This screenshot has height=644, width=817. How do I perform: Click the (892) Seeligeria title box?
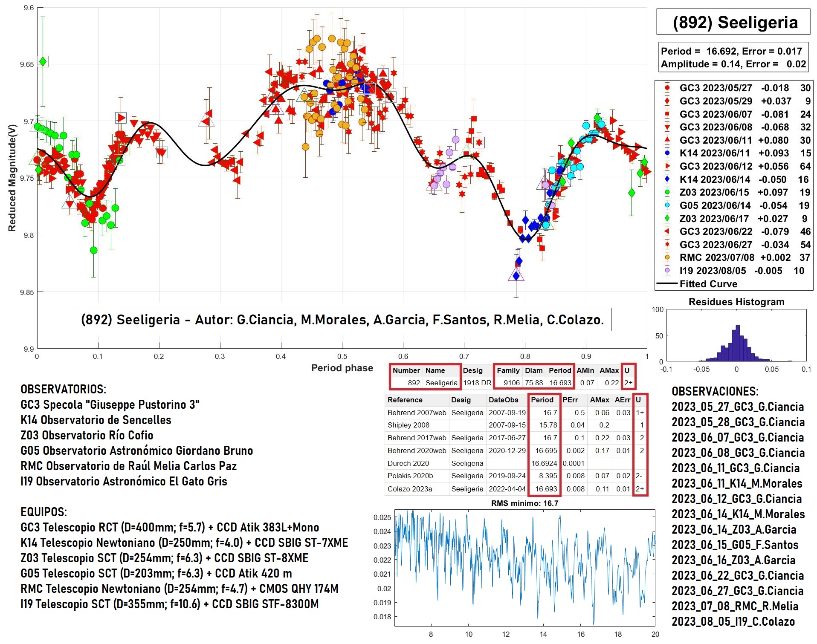click(x=733, y=22)
